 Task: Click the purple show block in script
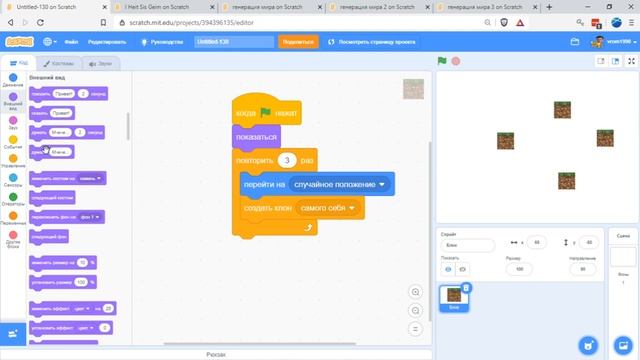tap(256, 137)
